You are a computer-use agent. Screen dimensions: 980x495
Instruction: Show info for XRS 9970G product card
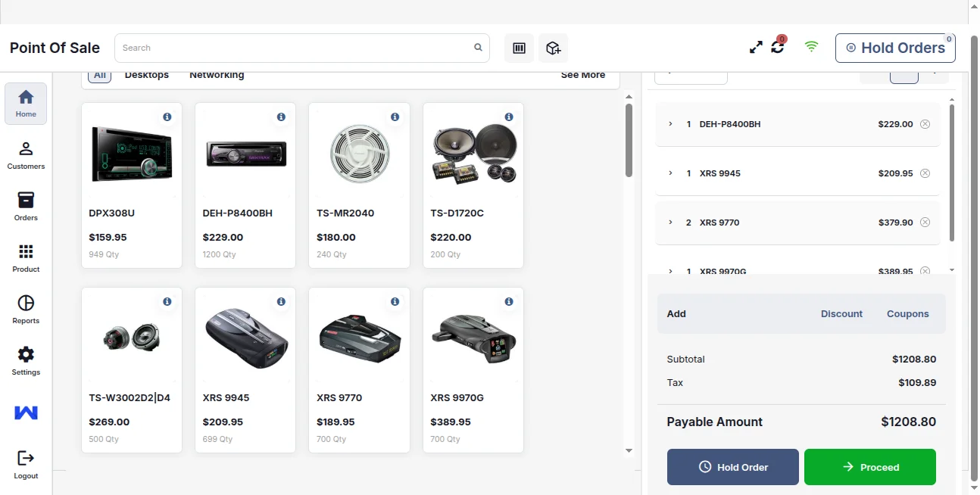[x=509, y=301]
